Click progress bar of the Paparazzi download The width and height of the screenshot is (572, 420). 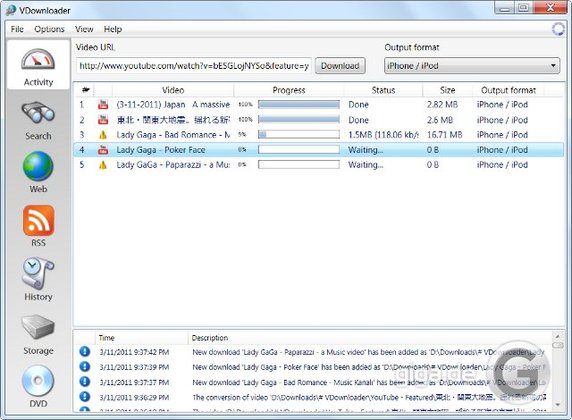299,165
